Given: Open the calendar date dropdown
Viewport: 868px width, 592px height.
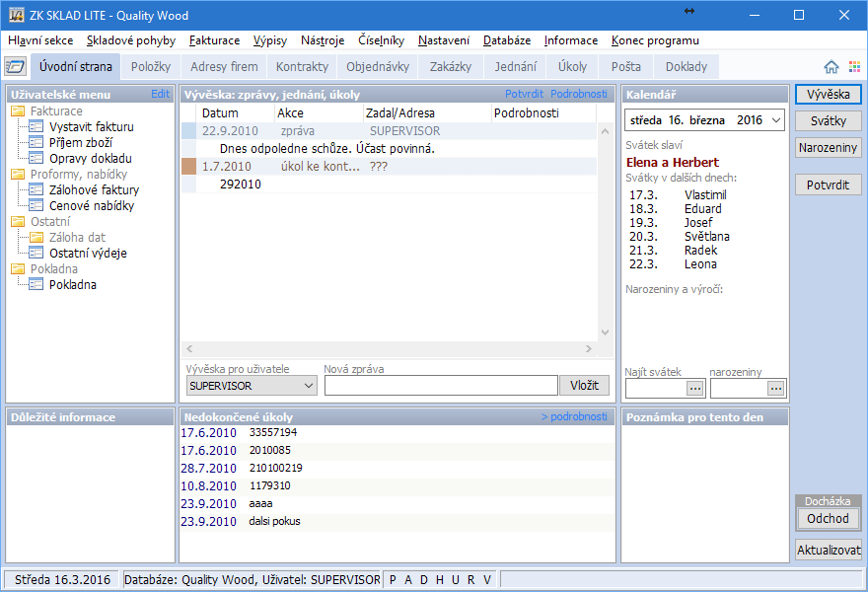Looking at the screenshot, I should click(x=776, y=120).
